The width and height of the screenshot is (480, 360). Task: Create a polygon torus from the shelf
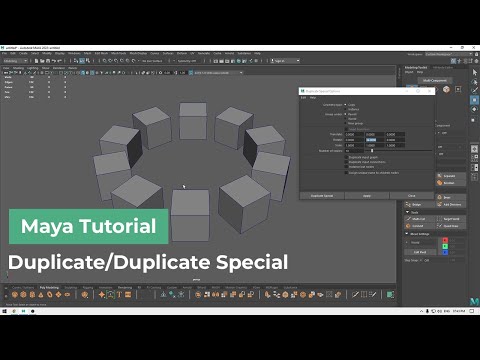50,294
